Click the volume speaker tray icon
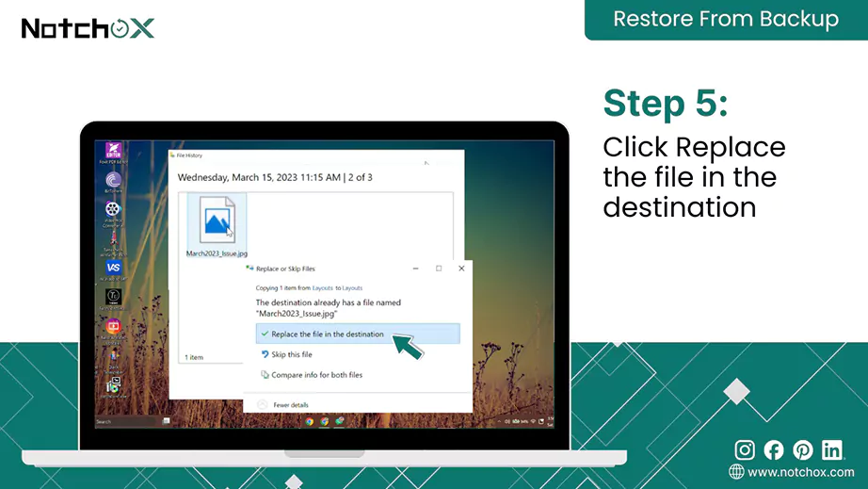Image resolution: width=868 pixels, height=489 pixels. pyautogui.click(x=507, y=421)
